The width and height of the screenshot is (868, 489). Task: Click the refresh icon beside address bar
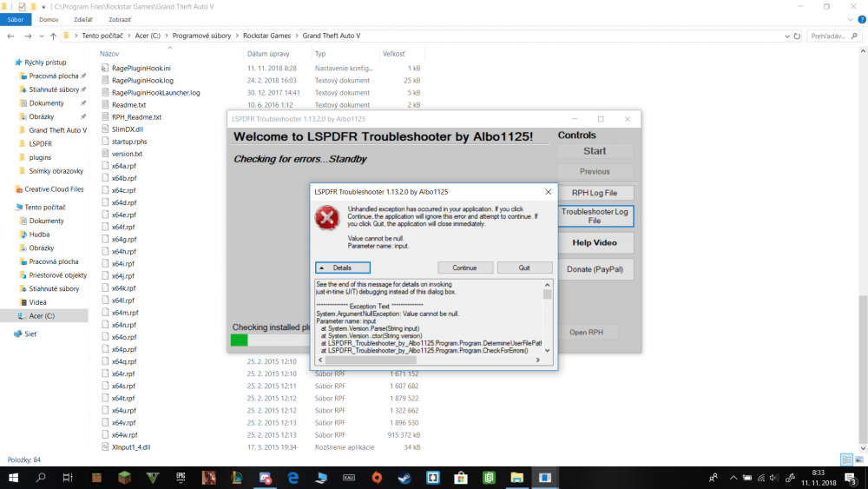coord(797,36)
